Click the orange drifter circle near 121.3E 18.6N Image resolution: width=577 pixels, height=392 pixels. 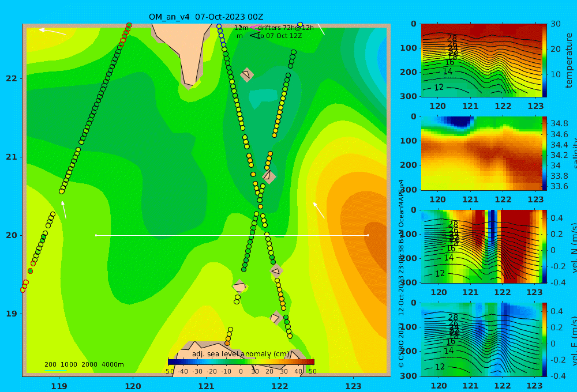pos(227,343)
